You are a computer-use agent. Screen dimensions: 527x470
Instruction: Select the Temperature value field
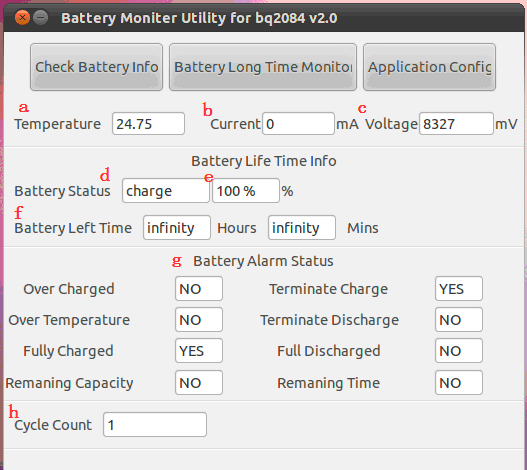[148, 124]
